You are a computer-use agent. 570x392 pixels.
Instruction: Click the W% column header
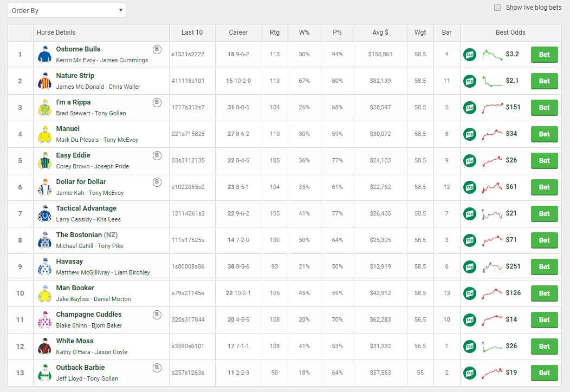coord(304,32)
